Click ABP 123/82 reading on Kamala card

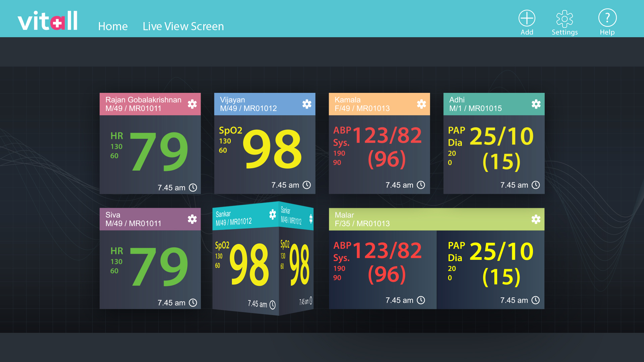[387, 135]
